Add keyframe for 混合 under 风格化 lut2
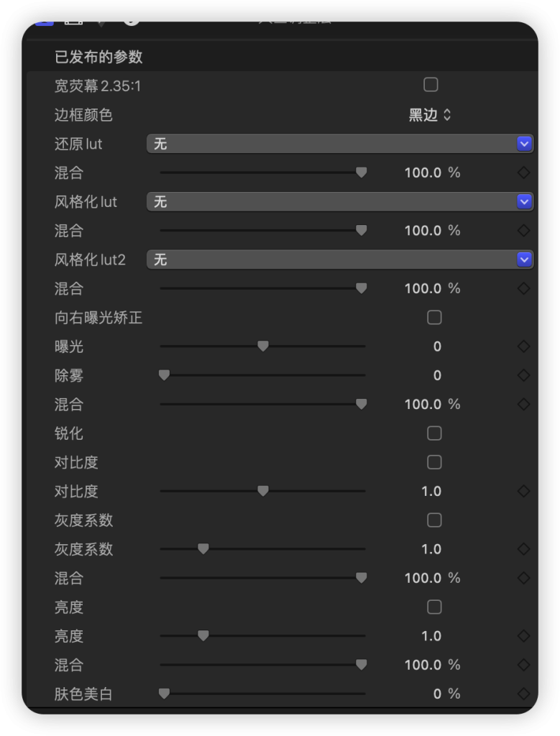Screen dimensions: 560x736 [523, 288]
